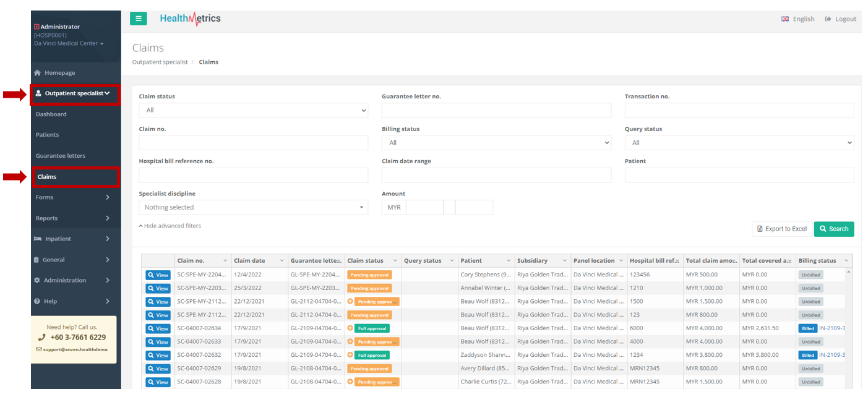This screenshot has height=410, width=868.
Task: Focus the Claim no. filter field
Action: point(253,143)
